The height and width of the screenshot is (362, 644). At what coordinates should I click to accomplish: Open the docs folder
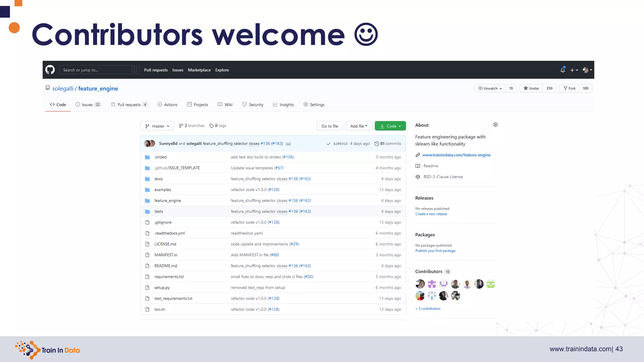point(158,179)
